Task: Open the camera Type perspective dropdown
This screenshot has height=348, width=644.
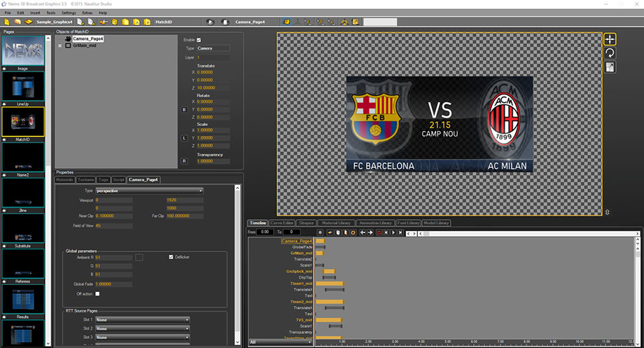Action: click(149, 190)
